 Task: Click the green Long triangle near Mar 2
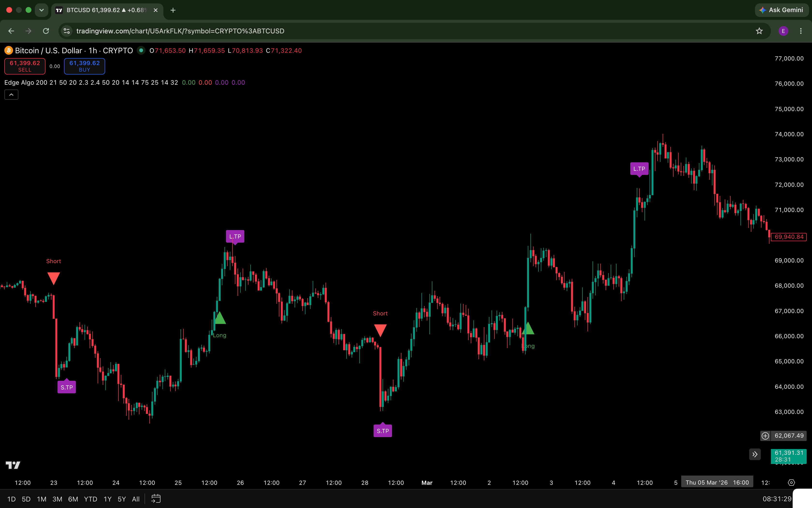(x=528, y=328)
